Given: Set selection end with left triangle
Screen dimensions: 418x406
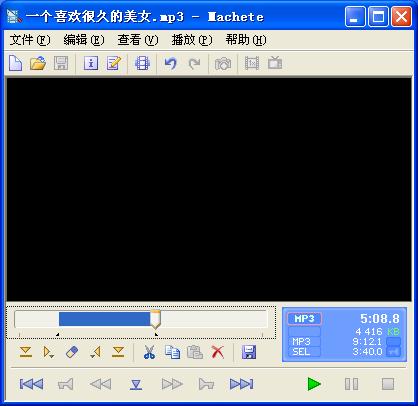Looking at the screenshot, I should point(95,352).
